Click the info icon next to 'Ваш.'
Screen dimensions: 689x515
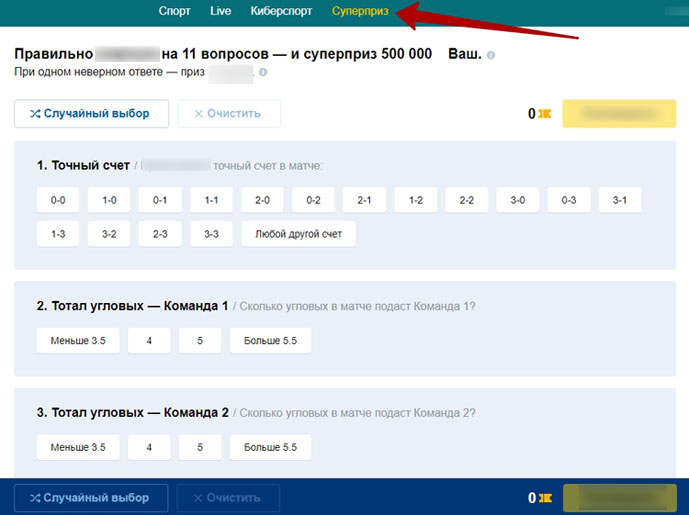coord(491,55)
